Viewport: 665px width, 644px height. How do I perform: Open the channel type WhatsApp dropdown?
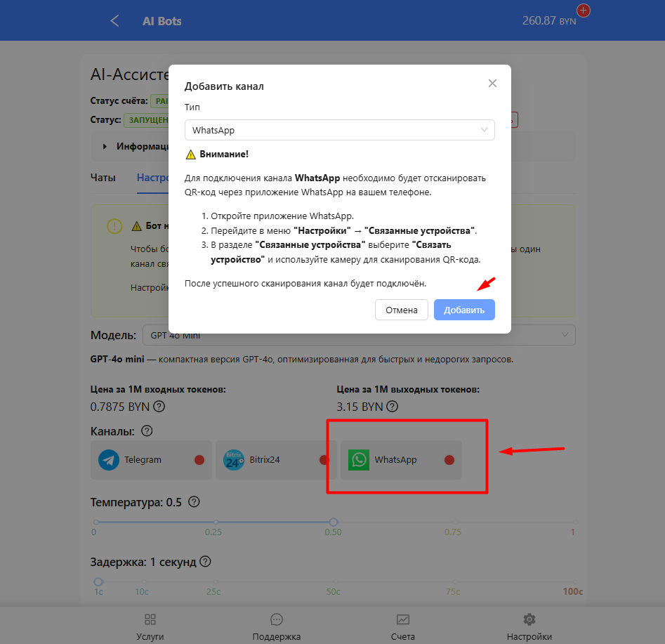[x=339, y=130]
